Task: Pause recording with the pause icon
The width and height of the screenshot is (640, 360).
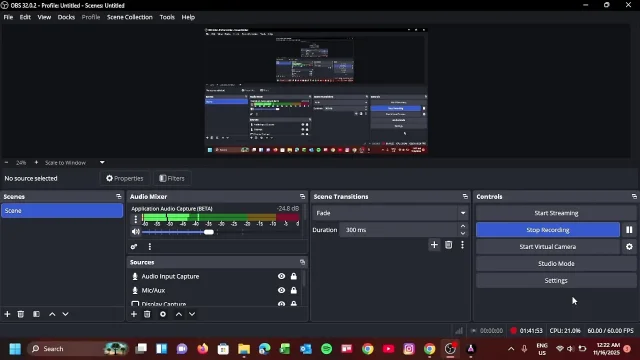Action: coord(629,230)
